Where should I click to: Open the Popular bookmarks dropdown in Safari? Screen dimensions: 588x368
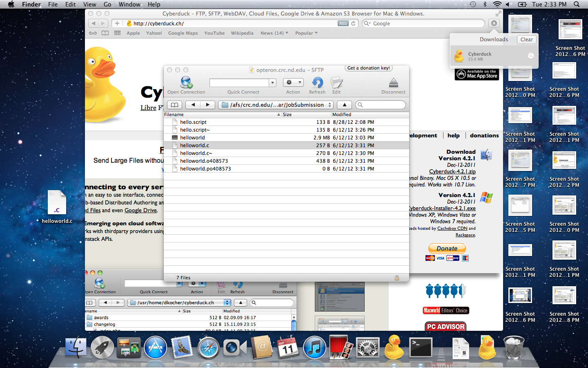tap(306, 33)
